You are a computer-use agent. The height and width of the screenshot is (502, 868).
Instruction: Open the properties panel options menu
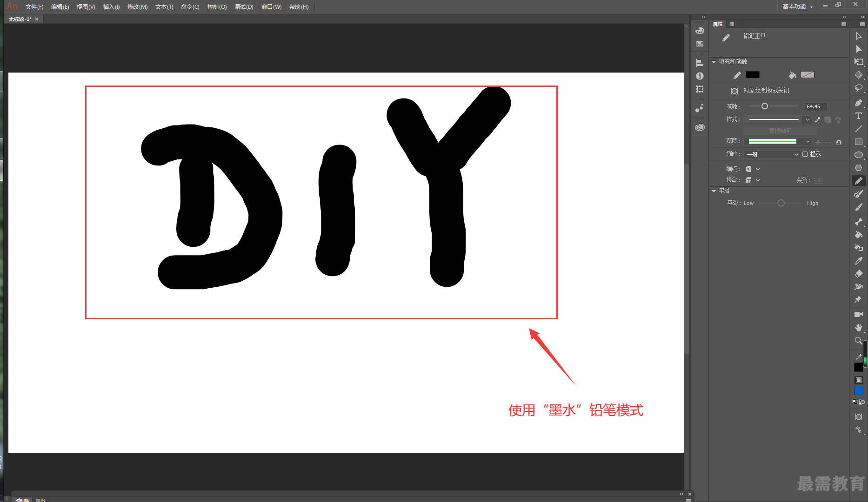(844, 24)
